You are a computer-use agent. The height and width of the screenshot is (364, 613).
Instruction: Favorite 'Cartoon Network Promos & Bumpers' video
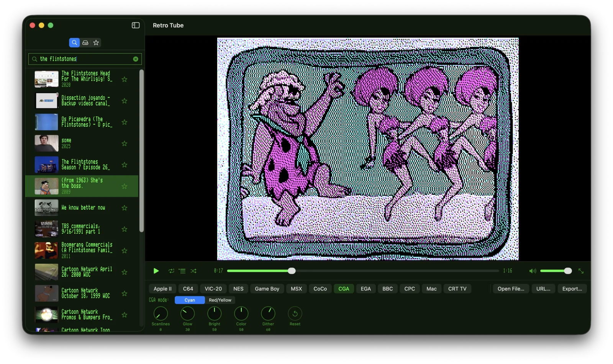pyautogui.click(x=125, y=315)
